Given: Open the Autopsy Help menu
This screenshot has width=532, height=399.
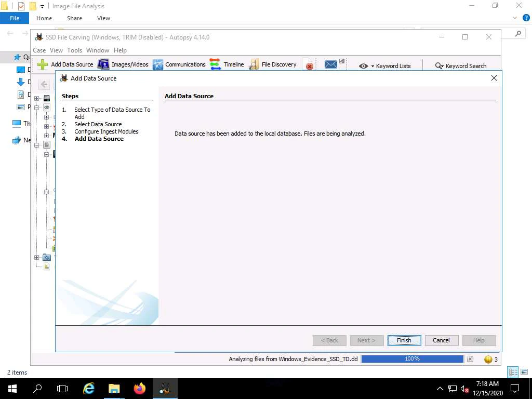Looking at the screenshot, I should coord(120,50).
